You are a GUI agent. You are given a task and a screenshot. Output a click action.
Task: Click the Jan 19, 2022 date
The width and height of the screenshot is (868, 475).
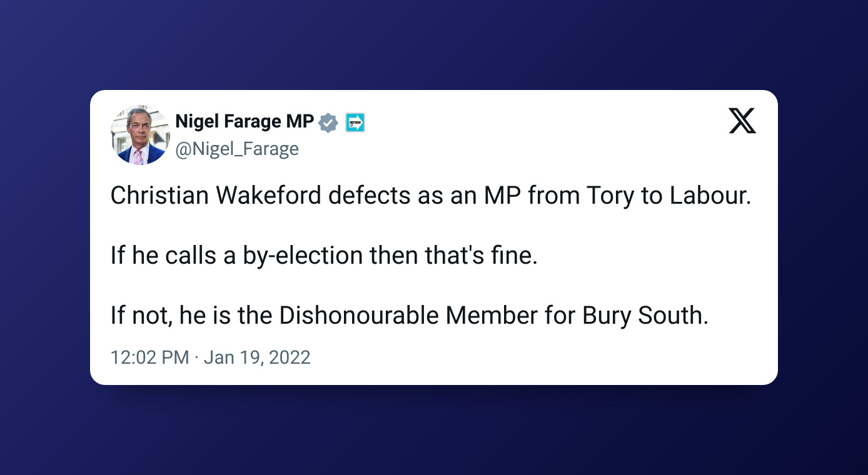257,357
